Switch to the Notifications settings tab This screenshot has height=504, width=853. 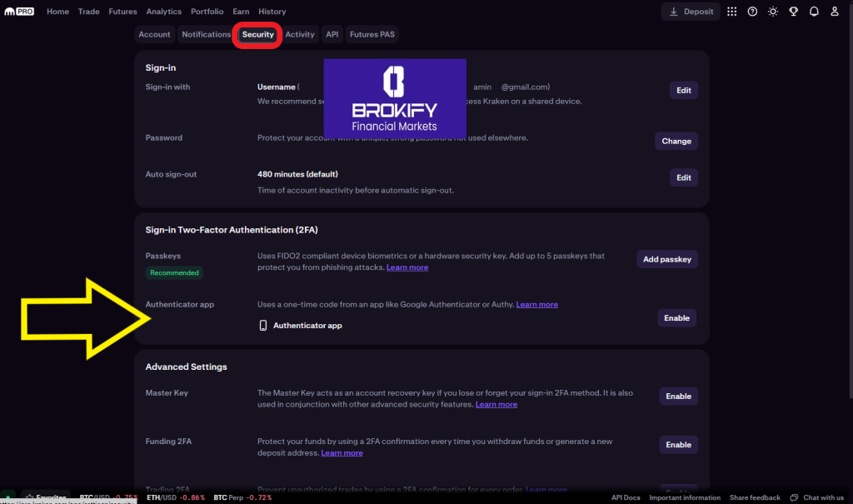pos(206,34)
